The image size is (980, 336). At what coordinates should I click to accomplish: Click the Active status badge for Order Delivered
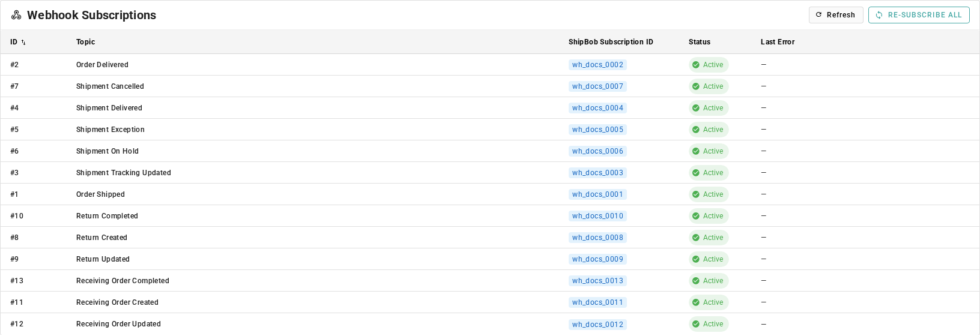[709, 65]
